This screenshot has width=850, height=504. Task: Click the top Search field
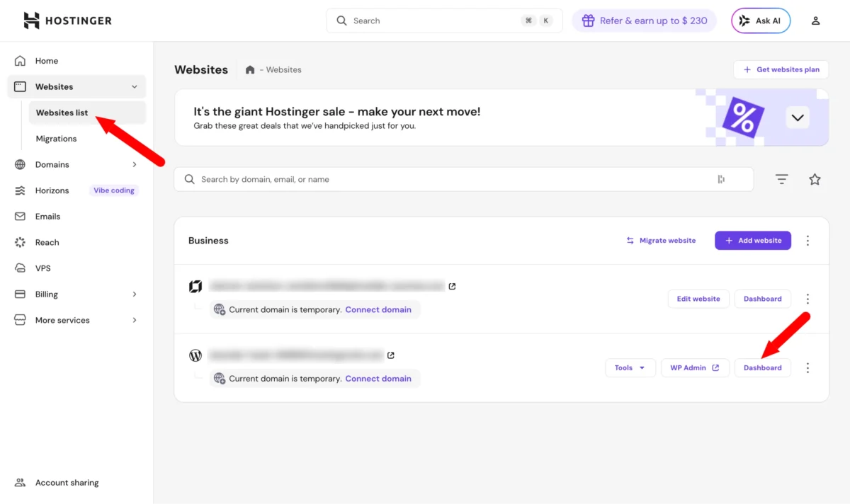pos(444,21)
